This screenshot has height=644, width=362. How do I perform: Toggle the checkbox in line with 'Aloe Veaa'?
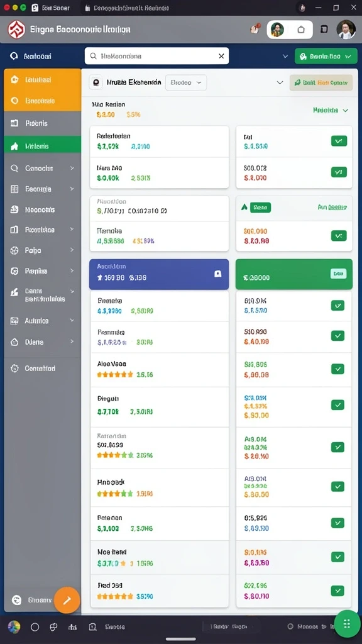pos(337,369)
